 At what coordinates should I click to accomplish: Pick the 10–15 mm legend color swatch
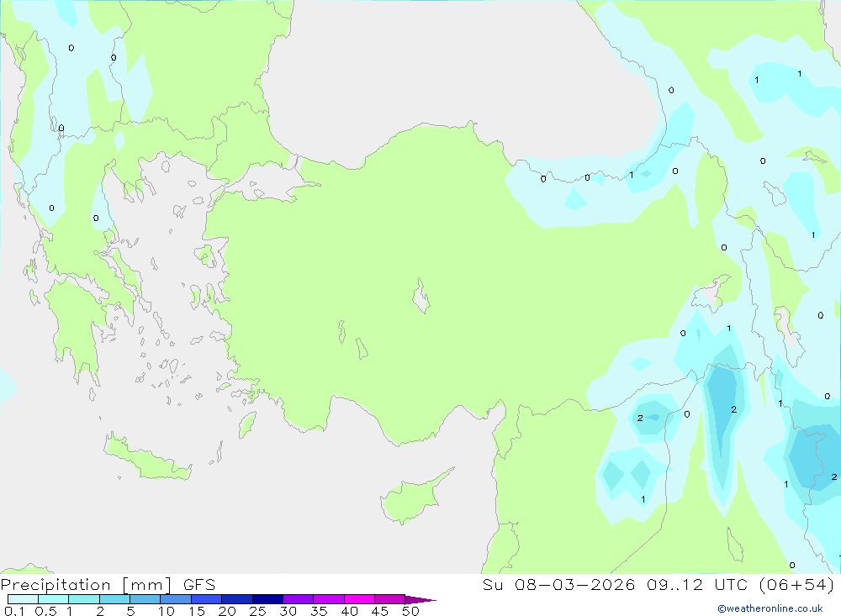pyautogui.click(x=176, y=599)
